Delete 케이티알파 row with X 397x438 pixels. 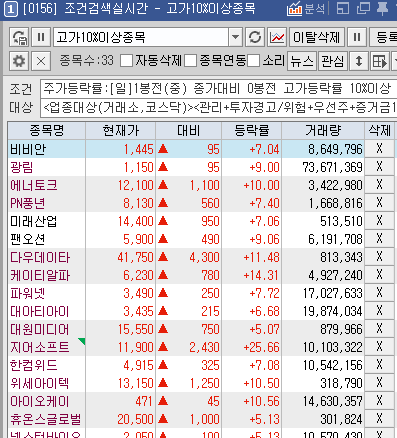click(379, 275)
